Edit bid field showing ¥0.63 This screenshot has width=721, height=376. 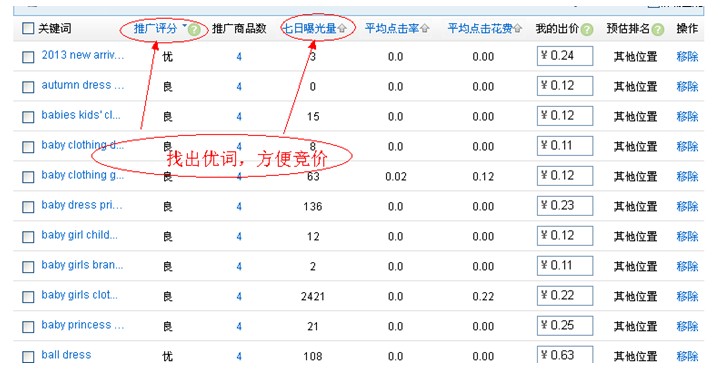pos(565,354)
